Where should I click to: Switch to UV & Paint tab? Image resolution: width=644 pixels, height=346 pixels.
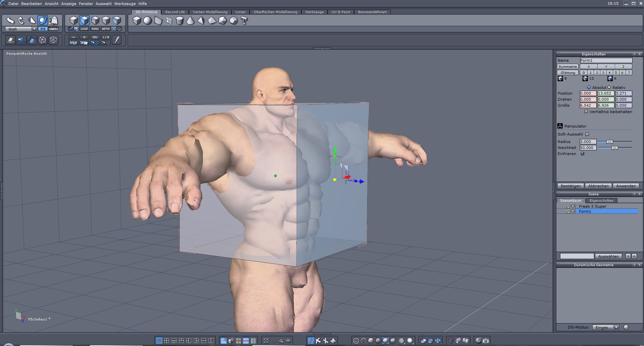pyautogui.click(x=341, y=12)
